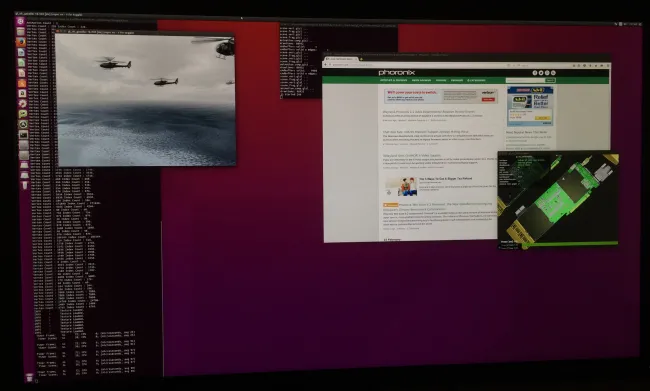Screen dimensions: 650x391
Task: Open System Settings gear in launcher
Action: point(22,103)
